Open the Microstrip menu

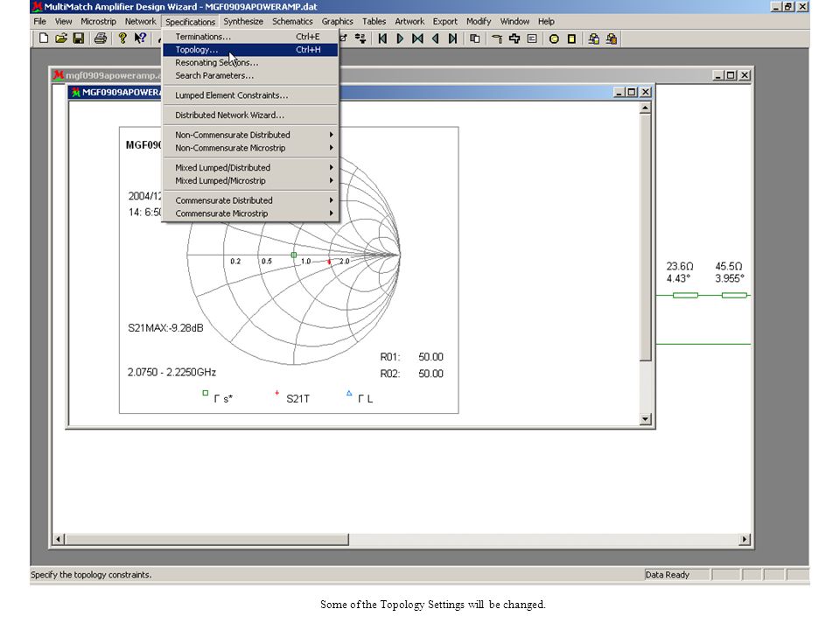coord(98,21)
